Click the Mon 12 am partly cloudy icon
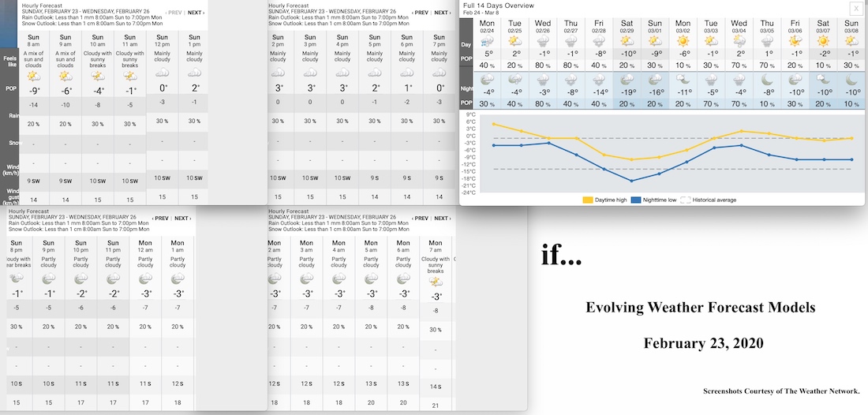The image size is (868, 415). (145, 279)
